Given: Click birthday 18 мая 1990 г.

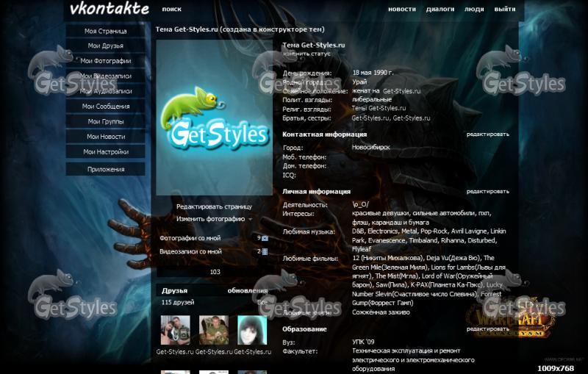Looking at the screenshot, I should [x=373, y=73].
